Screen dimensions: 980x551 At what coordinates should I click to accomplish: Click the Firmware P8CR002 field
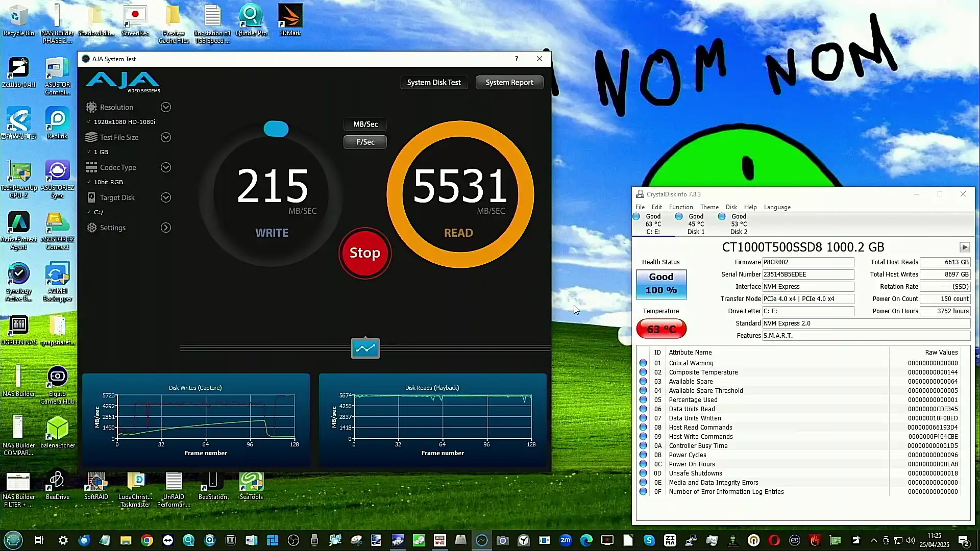point(808,262)
